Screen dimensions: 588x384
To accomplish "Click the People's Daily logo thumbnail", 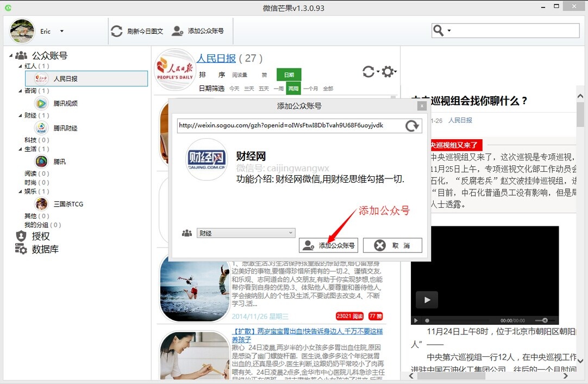I will [175, 70].
